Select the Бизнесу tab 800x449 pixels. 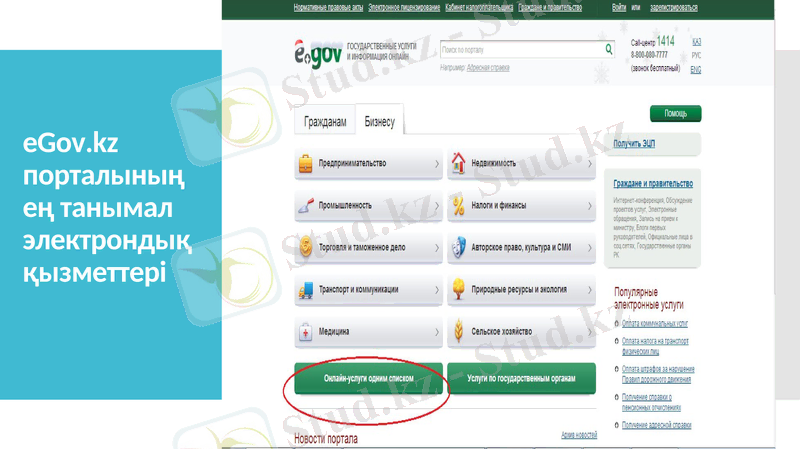[x=379, y=122]
